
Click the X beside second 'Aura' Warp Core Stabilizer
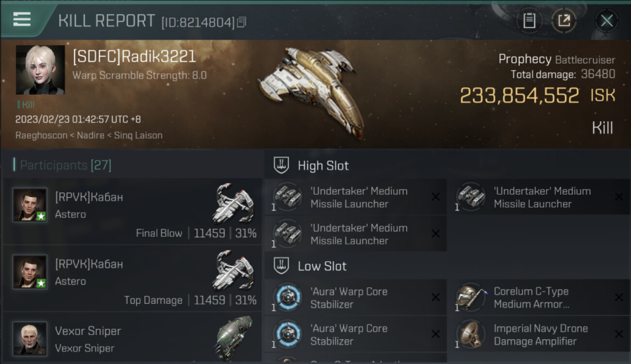[435, 334]
